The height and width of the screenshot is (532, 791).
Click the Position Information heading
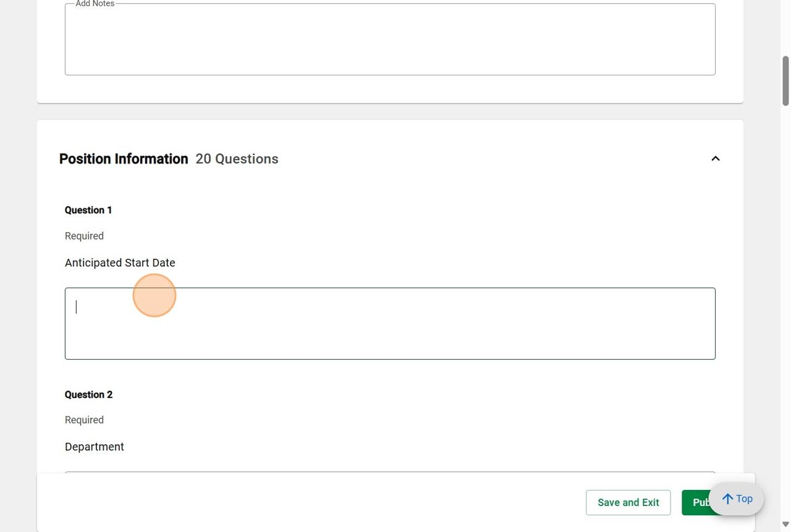coord(124,159)
